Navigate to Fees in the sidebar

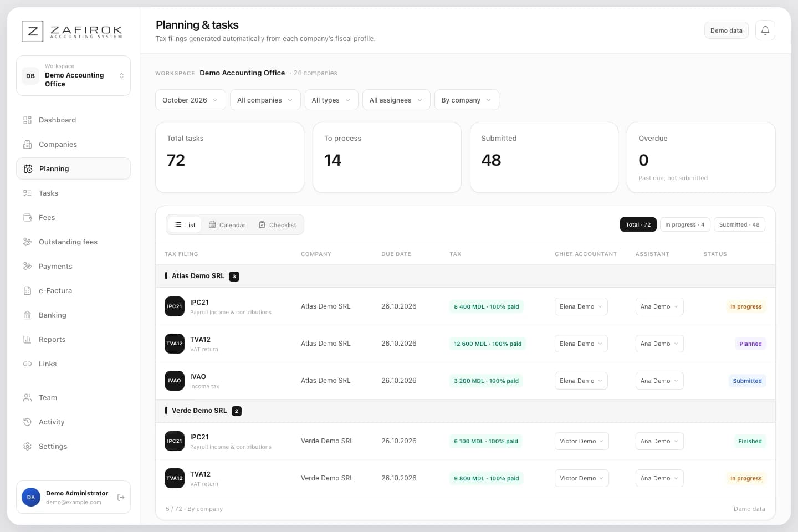click(x=74, y=218)
